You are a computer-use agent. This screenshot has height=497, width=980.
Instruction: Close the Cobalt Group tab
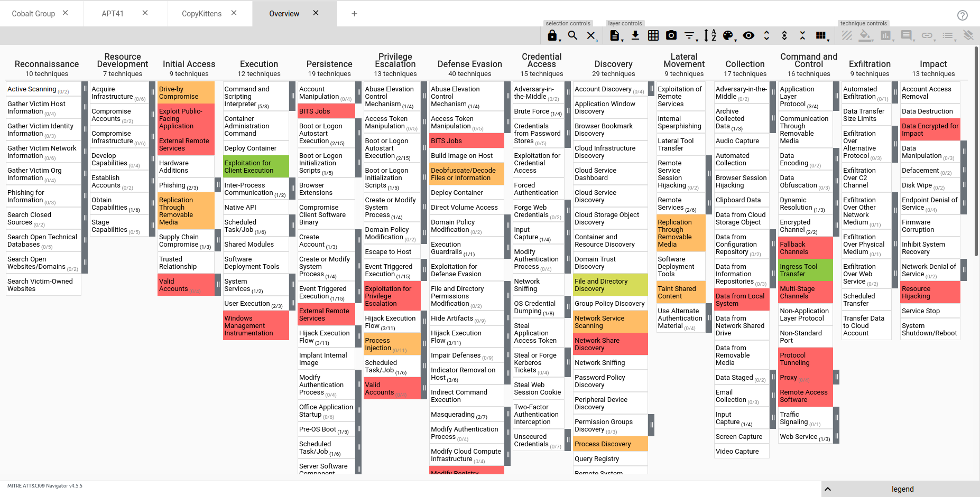pos(65,13)
